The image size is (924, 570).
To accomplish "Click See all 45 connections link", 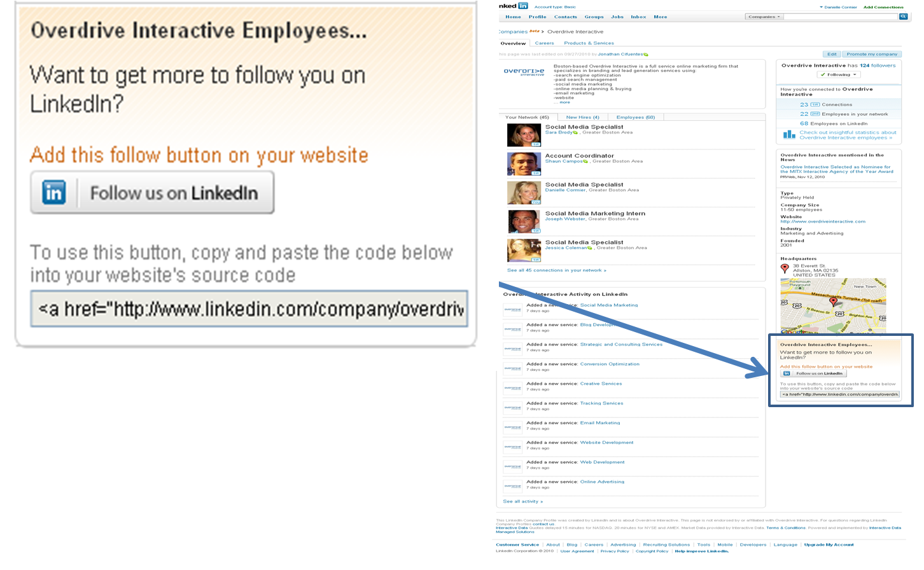I will (x=556, y=270).
